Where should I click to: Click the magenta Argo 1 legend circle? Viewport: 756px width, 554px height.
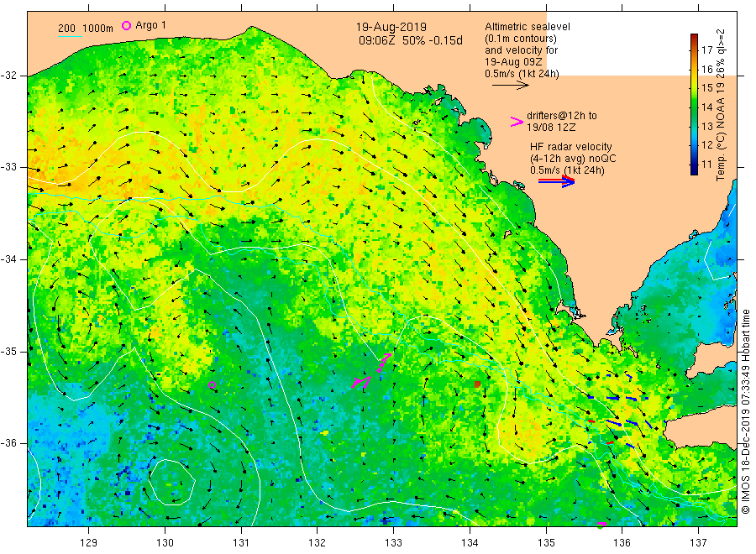pos(126,25)
